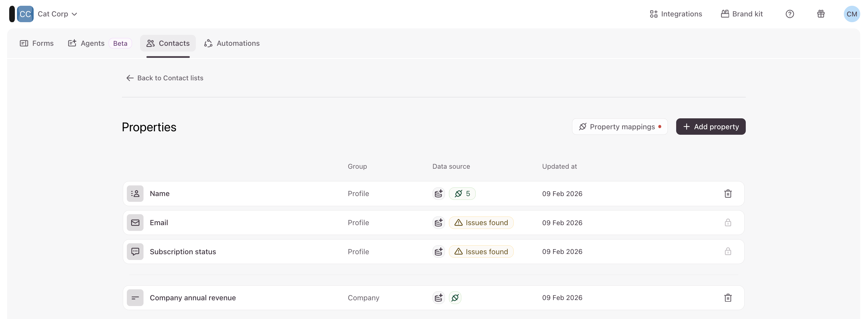868x319 pixels.
Task: Click lock icon on Subscription status row
Action: (x=727, y=252)
